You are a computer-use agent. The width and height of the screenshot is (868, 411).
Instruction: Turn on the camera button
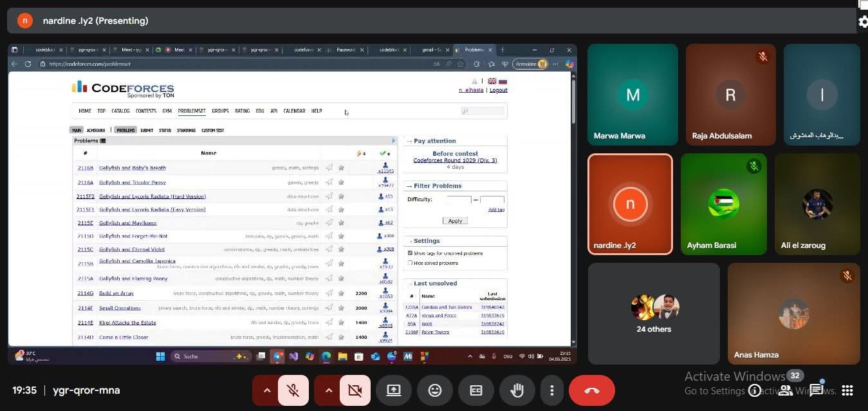(x=355, y=390)
